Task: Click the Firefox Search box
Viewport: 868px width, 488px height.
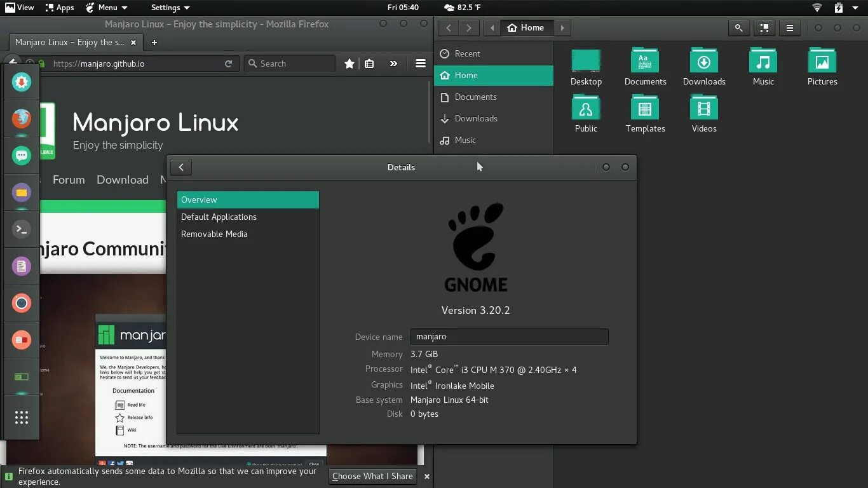Action: (290, 64)
